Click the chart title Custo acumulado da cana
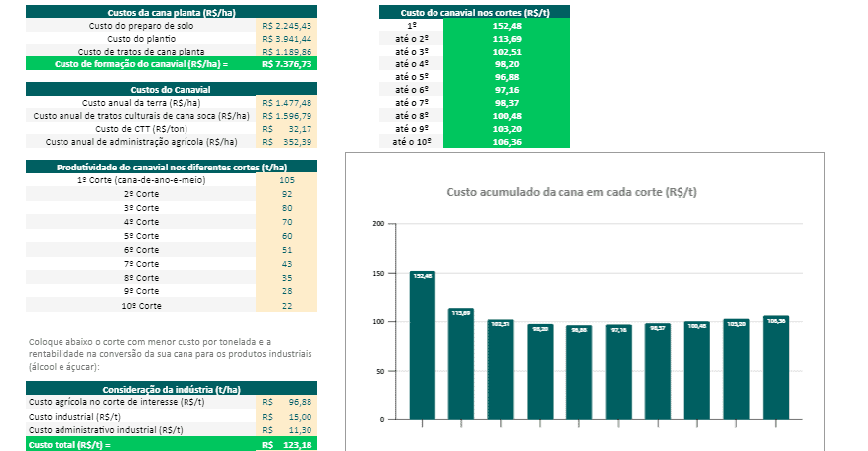The height and width of the screenshot is (451, 868). [571, 191]
